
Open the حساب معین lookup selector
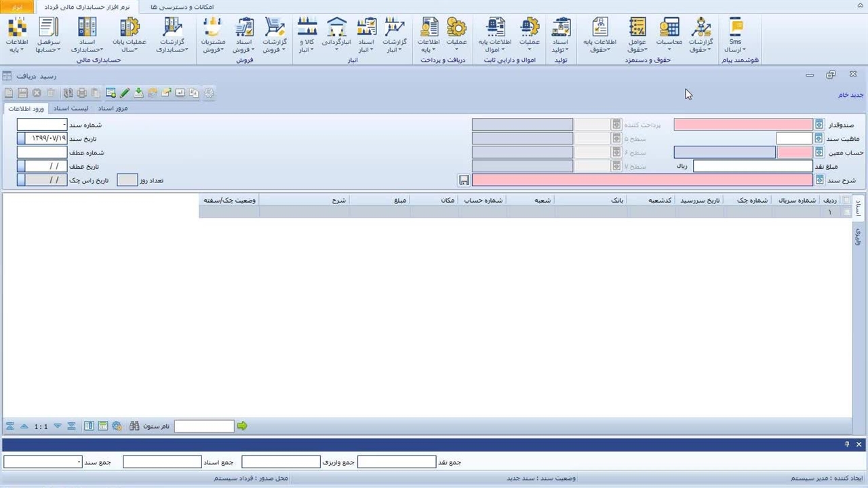pyautogui.click(x=819, y=152)
